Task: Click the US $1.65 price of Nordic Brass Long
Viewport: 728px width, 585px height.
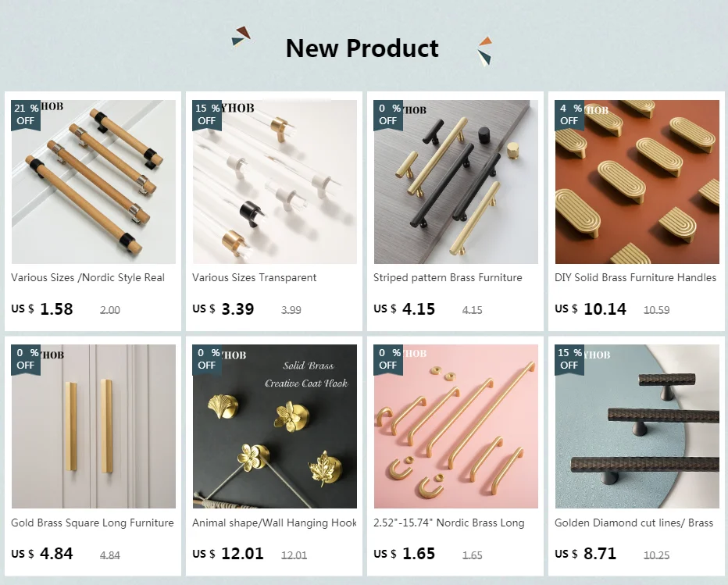Action: click(x=405, y=554)
